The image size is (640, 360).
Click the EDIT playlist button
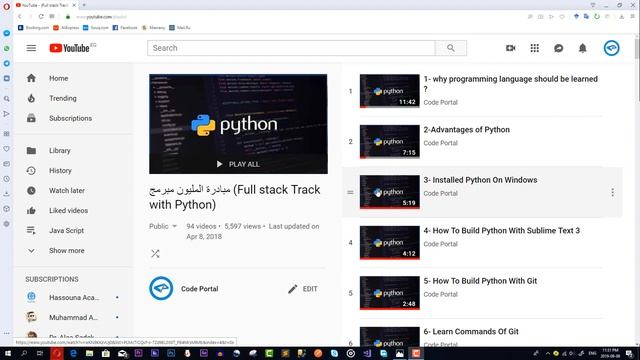coord(302,289)
